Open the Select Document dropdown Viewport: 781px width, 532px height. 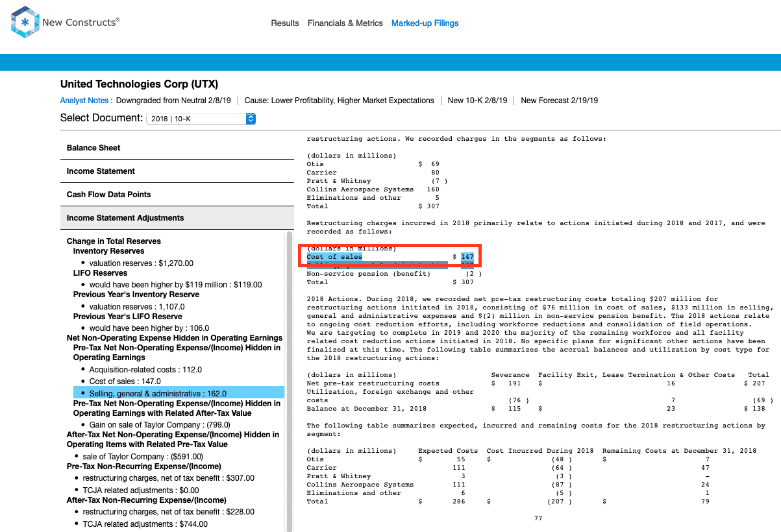pyautogui.click(x=201, y=119)
